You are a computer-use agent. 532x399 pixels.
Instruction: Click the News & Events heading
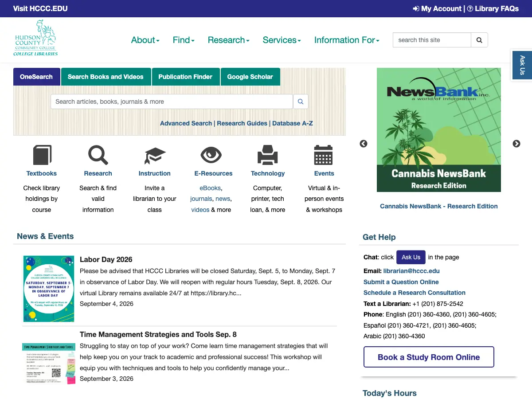[x=45, y=236]
